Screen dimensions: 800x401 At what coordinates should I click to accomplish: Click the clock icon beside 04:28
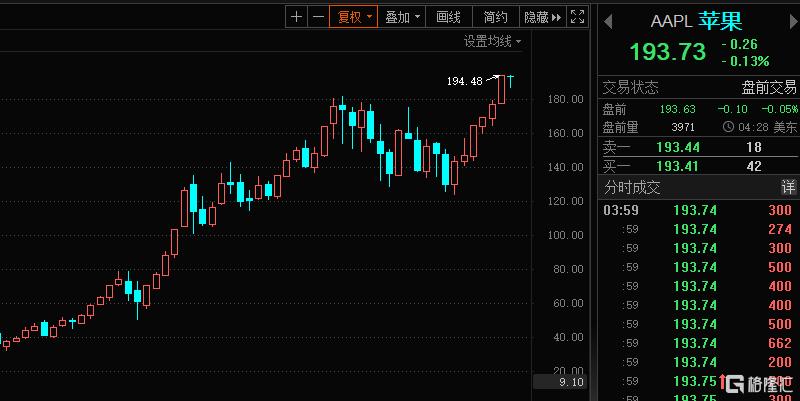[x=728, y=127]
